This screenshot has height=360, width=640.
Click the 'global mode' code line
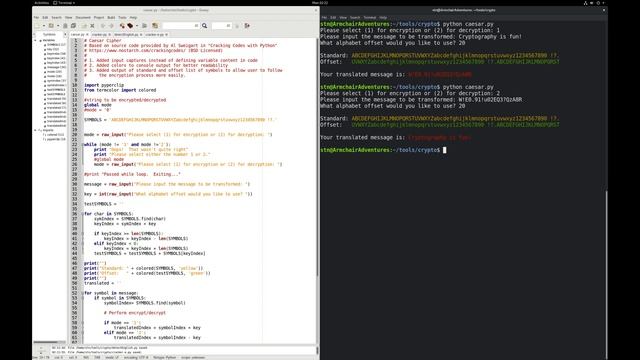[x=98, y=105]
